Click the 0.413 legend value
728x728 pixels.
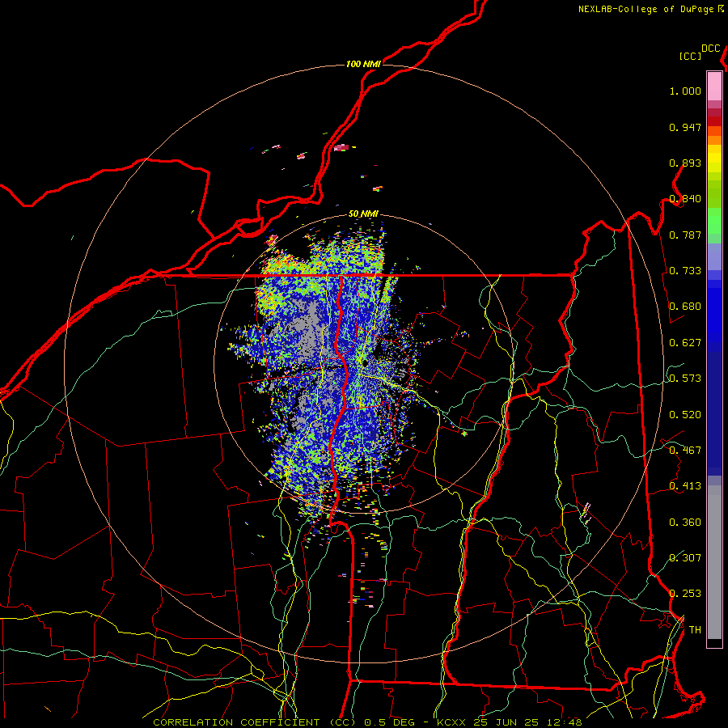point(685,486)
